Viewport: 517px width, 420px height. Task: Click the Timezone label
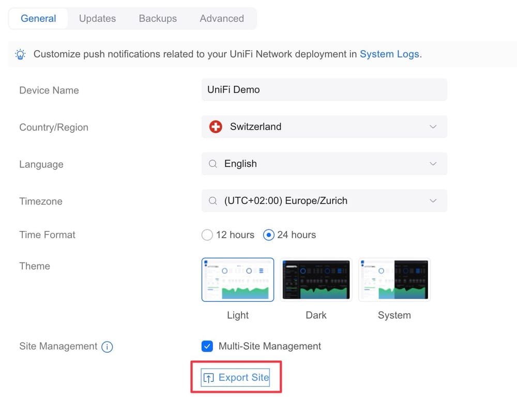click(x=41, y=201)
